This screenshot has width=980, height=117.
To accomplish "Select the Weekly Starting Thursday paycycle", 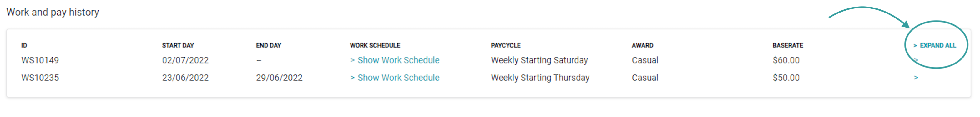I will coord(540,78).
